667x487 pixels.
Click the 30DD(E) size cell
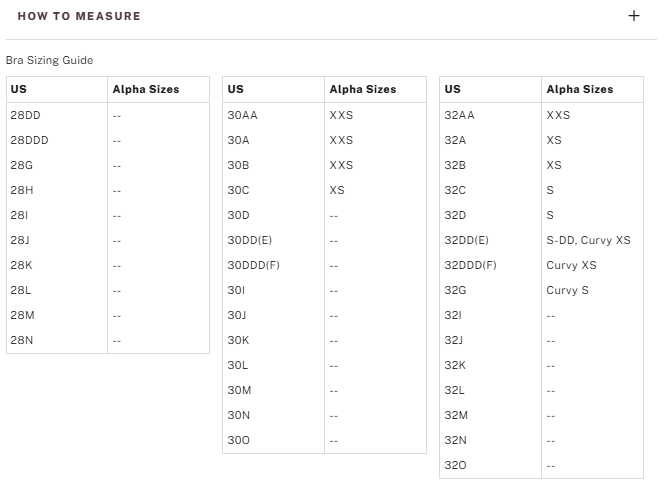tap(249, 240)
